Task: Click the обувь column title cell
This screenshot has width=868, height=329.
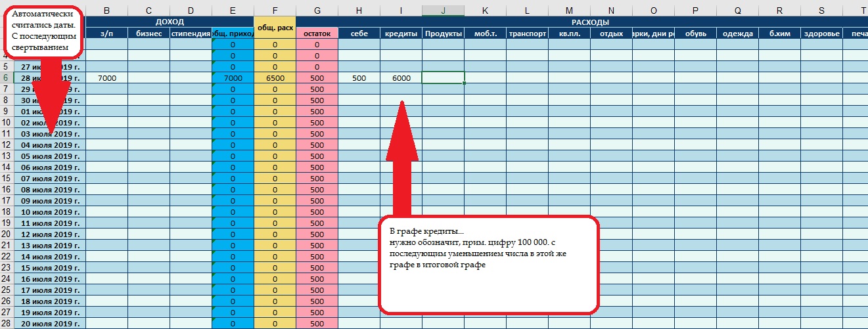Action: point(695,33)
